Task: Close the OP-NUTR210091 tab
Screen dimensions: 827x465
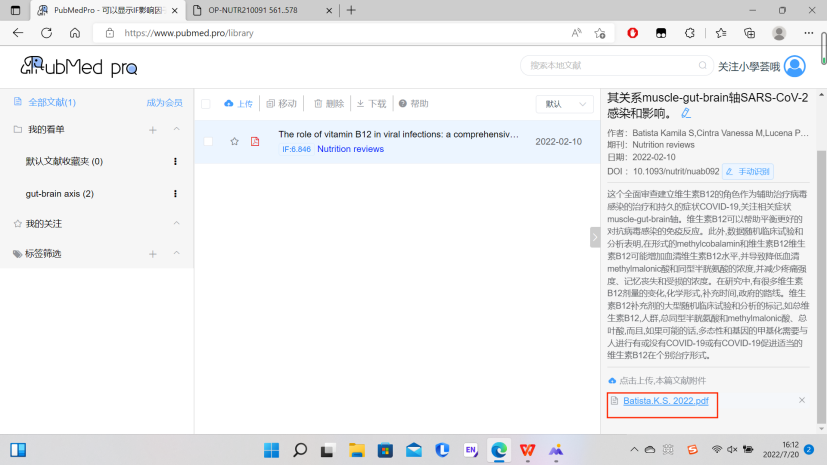Action: tap(329, 10)
